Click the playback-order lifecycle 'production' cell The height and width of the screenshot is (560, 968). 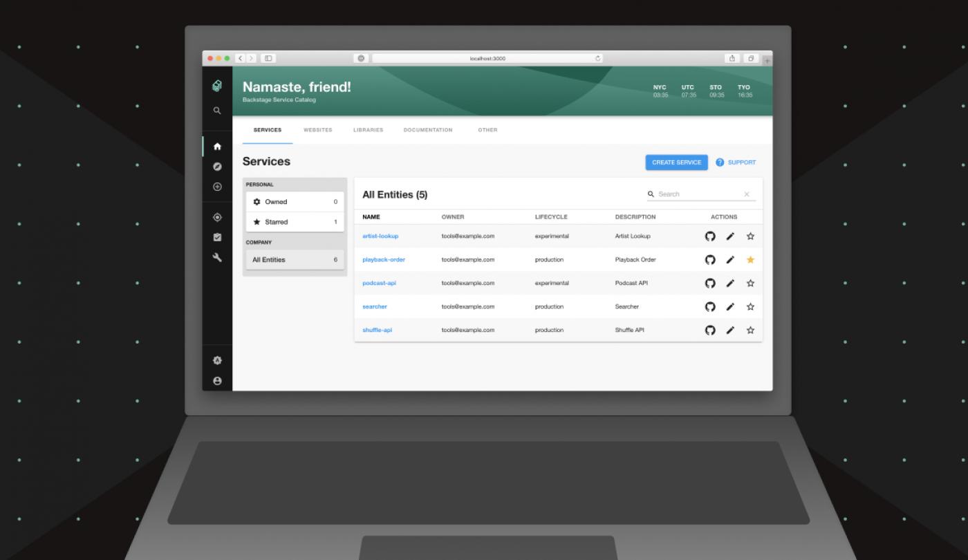pyautogui.click(x=549, y=260)
